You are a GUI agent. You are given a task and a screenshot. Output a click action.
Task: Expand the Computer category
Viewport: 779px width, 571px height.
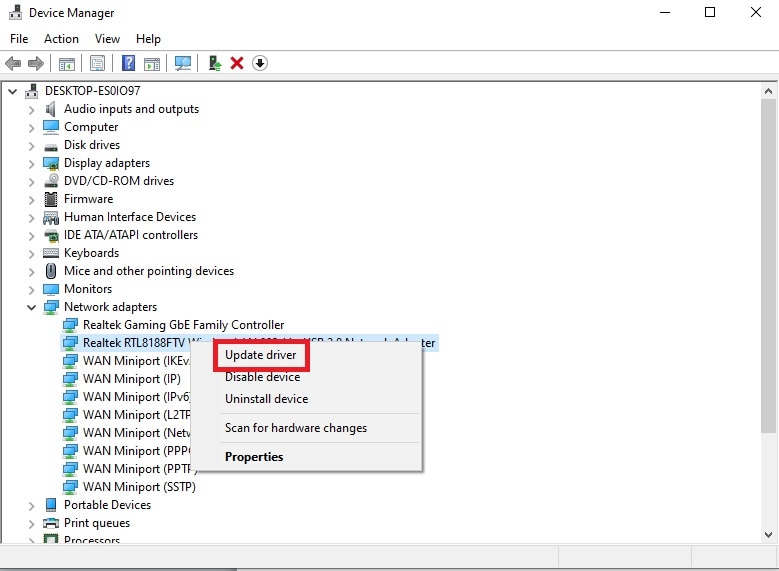point(32,128)
